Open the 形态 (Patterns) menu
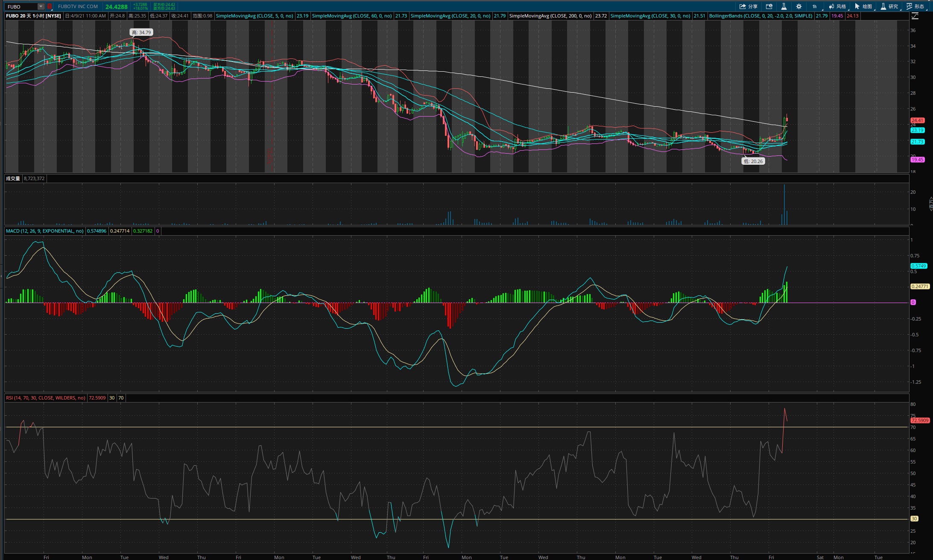 pyautogui.click(x=916, y=6)
